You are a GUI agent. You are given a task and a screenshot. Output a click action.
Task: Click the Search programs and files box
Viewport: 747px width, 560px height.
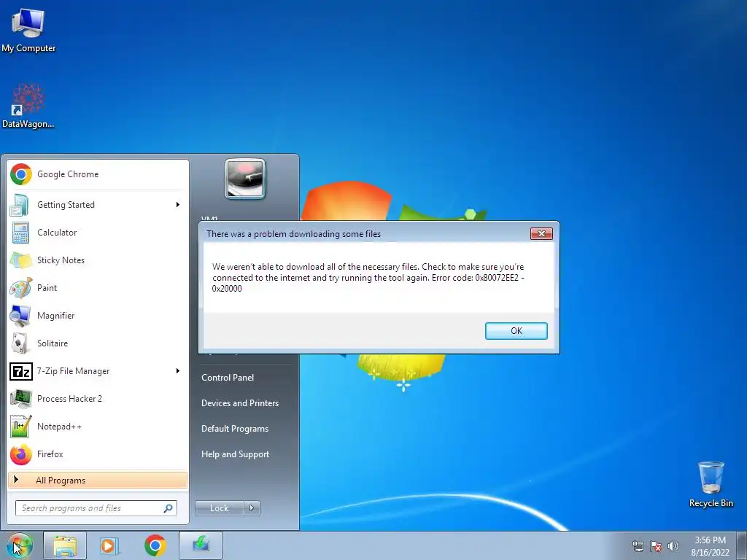96,508
